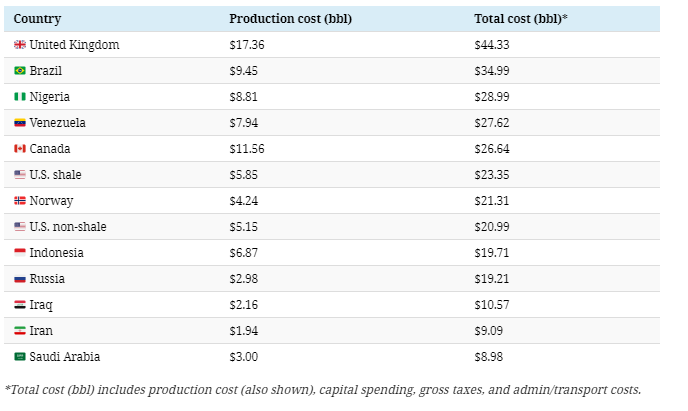Screen dimensions: 688x411
Task: Click the Iraq flag icon
Action: 20,305
